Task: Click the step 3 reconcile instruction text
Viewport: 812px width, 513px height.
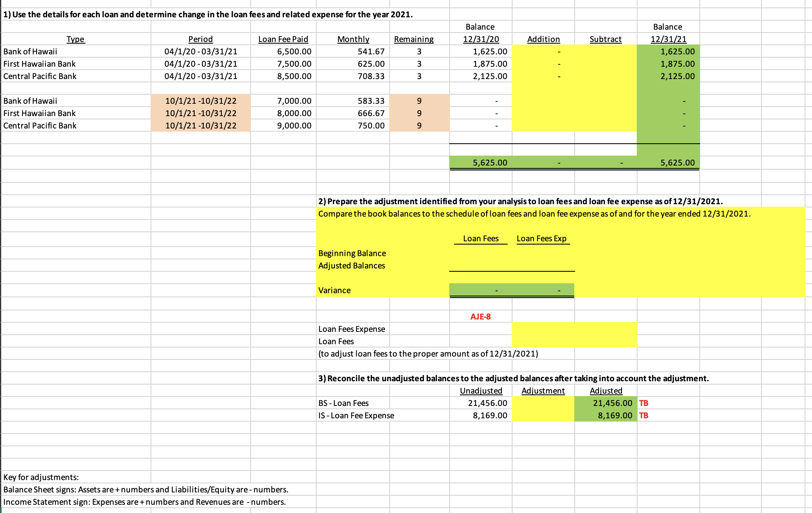Action: pos(512,378)
